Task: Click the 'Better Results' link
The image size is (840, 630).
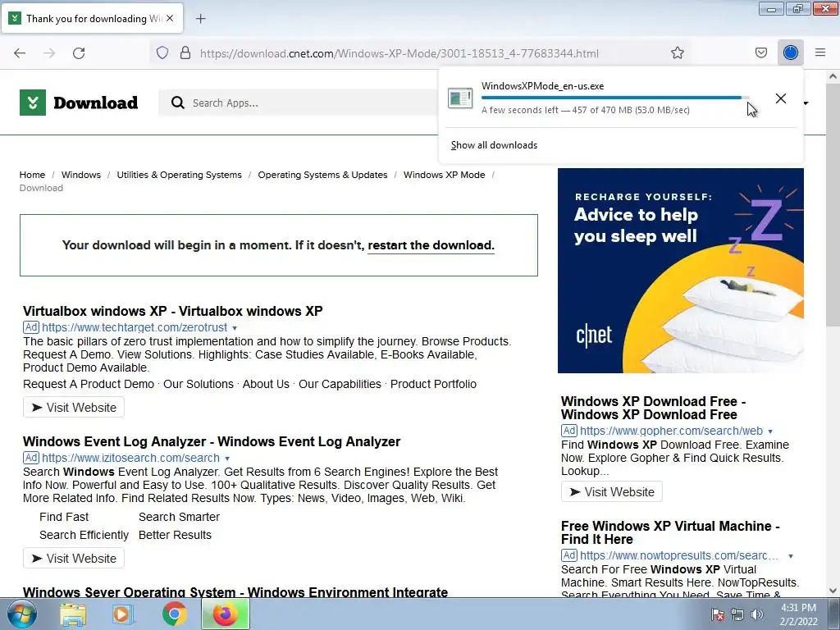Action: pos(175,535)
